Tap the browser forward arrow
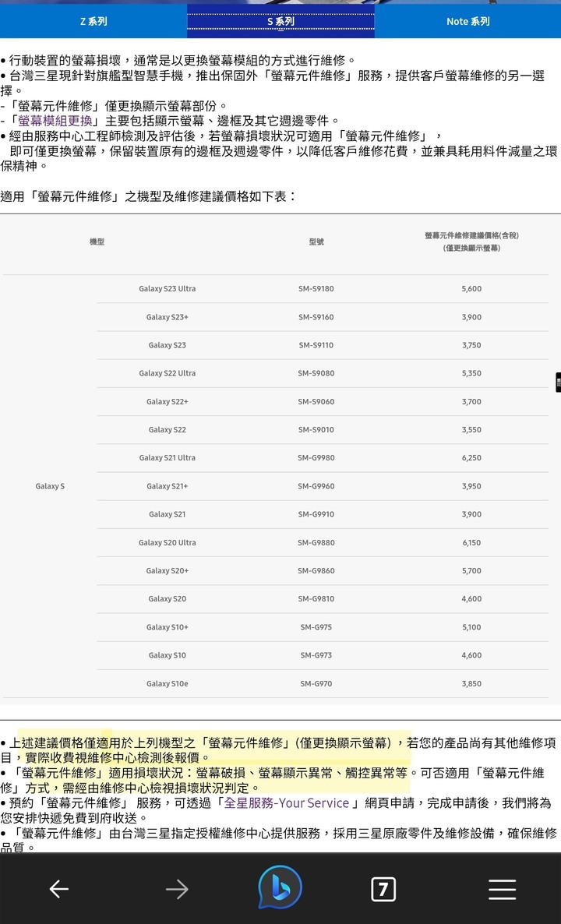 point(177,889)
